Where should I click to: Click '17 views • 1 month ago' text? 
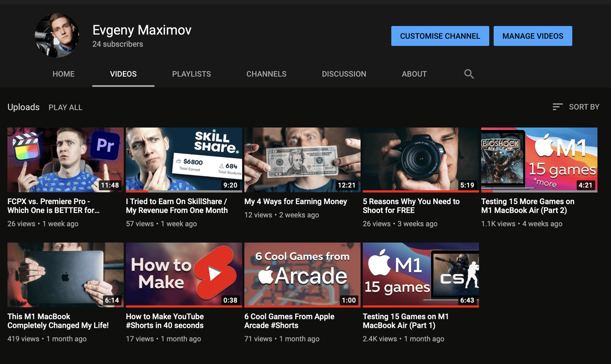coord(163,339)
